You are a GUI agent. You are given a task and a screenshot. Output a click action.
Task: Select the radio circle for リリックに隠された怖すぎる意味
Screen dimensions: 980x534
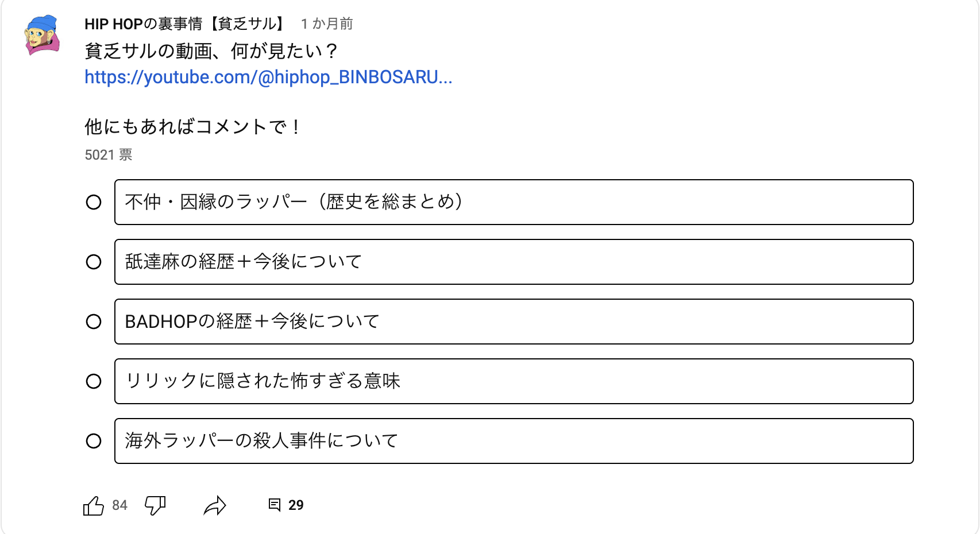94,381
